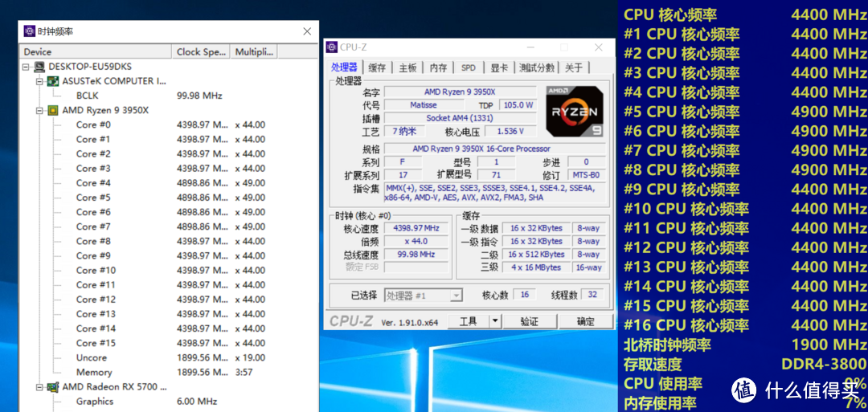Sort by the Clock Speed column header

point(201,52)
